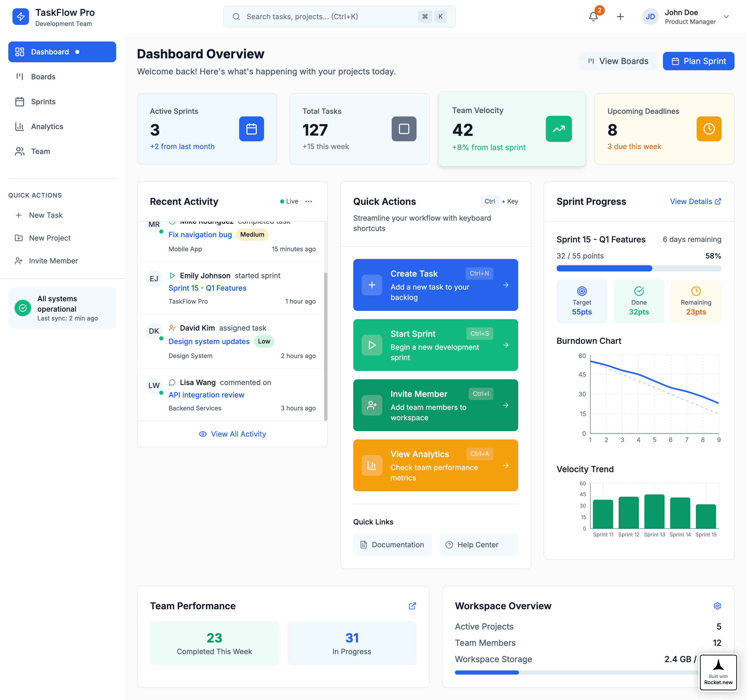
Task: Click the Sprint 15 velocity bar
Action: coord(706,516)
